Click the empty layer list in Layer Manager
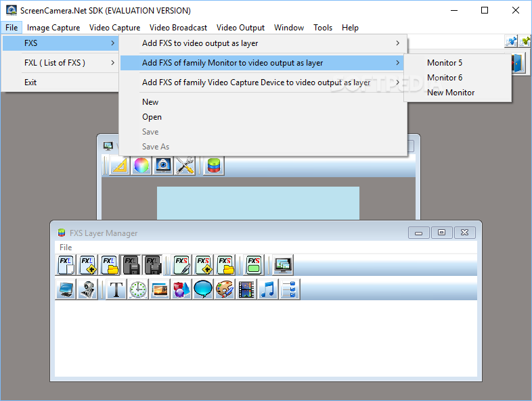 click(x=265, y=338)
